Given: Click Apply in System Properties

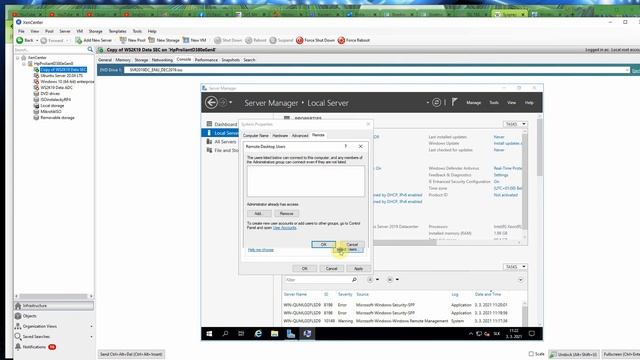Looking at the screenshot, I should coord(358,268).
